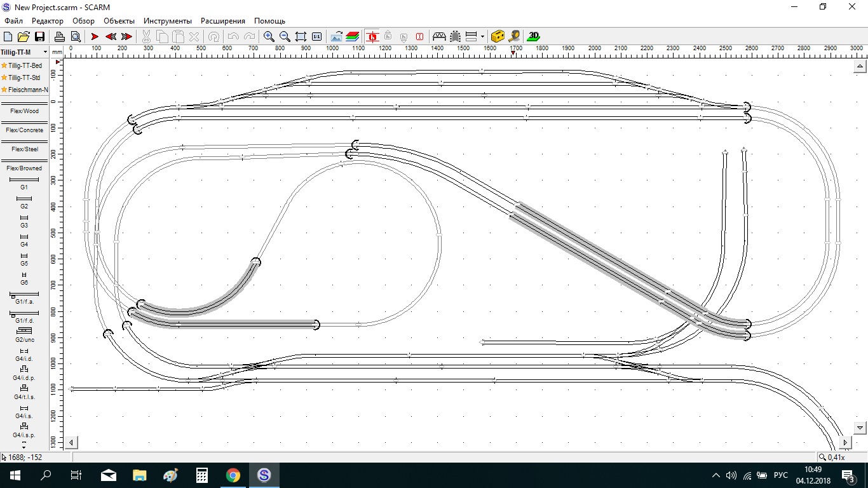Save the project using the floppy disk icon
868x488 pixels.
39,37
